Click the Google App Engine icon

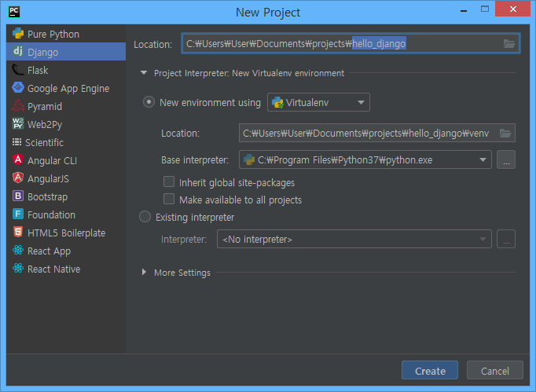coord(18,88)
